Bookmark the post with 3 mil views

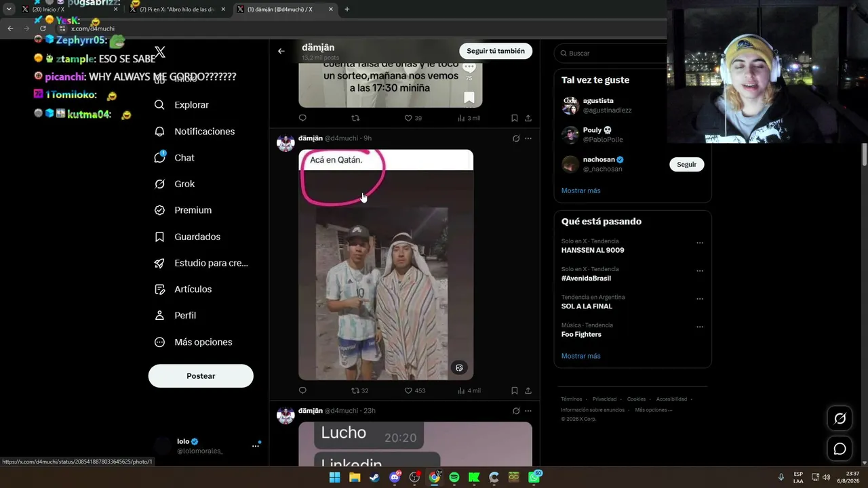[x=514, y=118]
